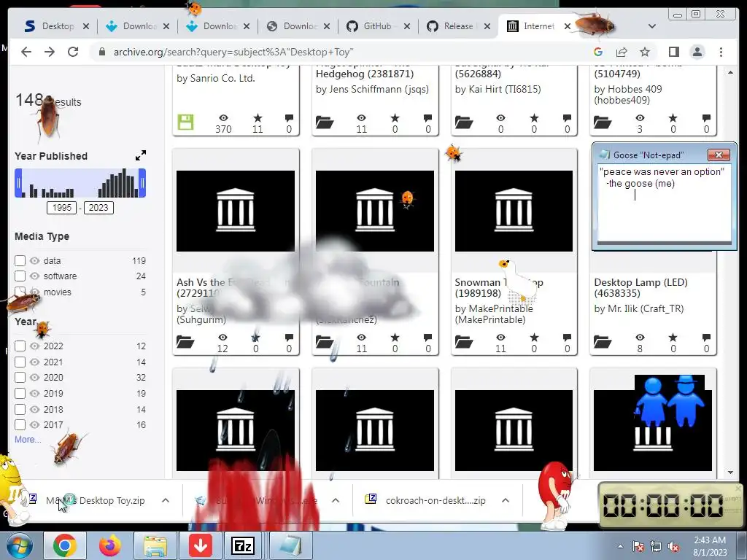Viewport: 747px width, 560px height.
Task: Close the GitHub tab
Action: click(x=407, y=27)
